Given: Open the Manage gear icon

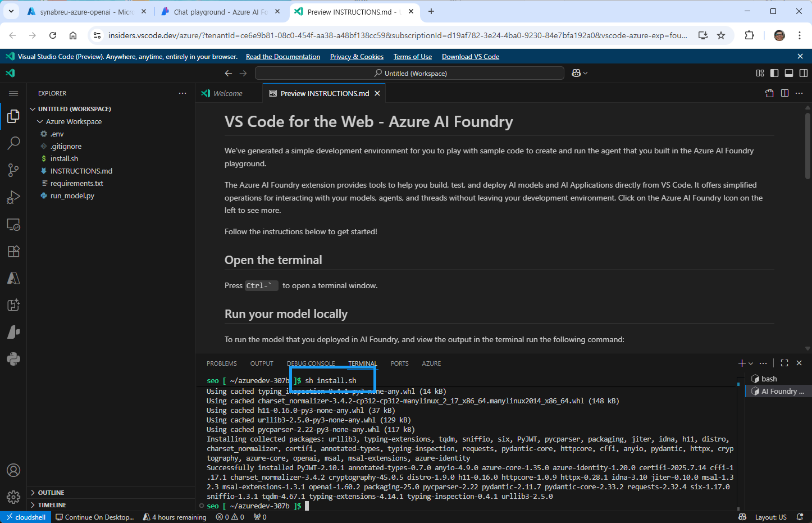Looking at the screenshot, I should (13, 497).
